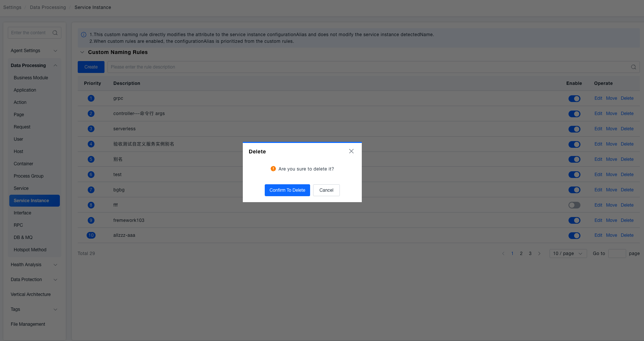Toggle the fremework103 enable switch

tap(574, 220)
